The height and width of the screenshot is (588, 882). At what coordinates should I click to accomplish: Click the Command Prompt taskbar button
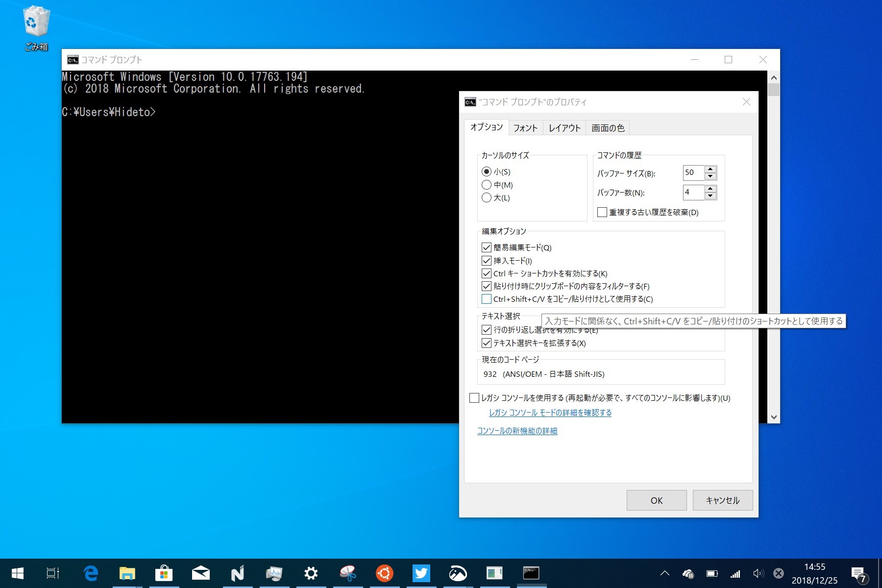click(x=532, y=573)
